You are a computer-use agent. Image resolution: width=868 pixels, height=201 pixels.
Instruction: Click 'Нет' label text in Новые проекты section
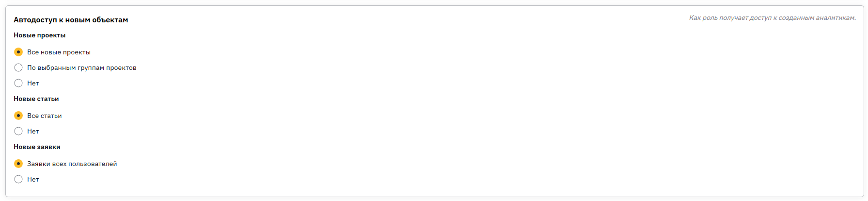point(33,83)
